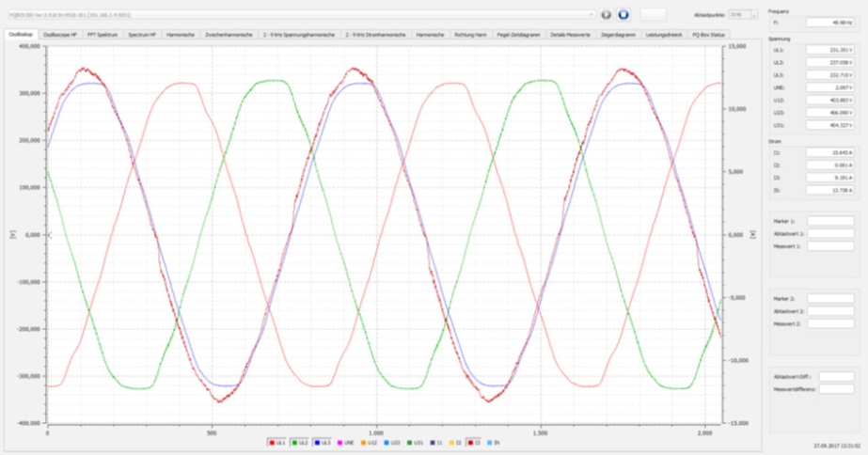Toggle the I3 current trace in legend

click(x=473, y=441)
